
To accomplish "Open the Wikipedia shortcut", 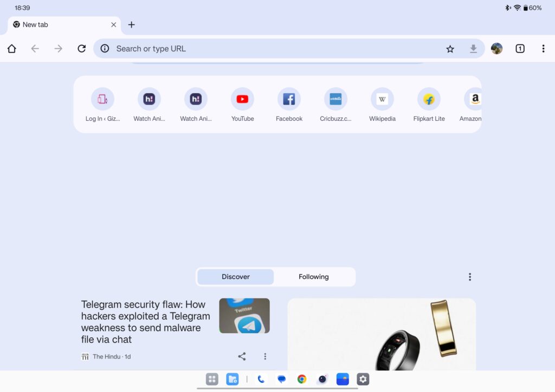I will tap(382, 104).
